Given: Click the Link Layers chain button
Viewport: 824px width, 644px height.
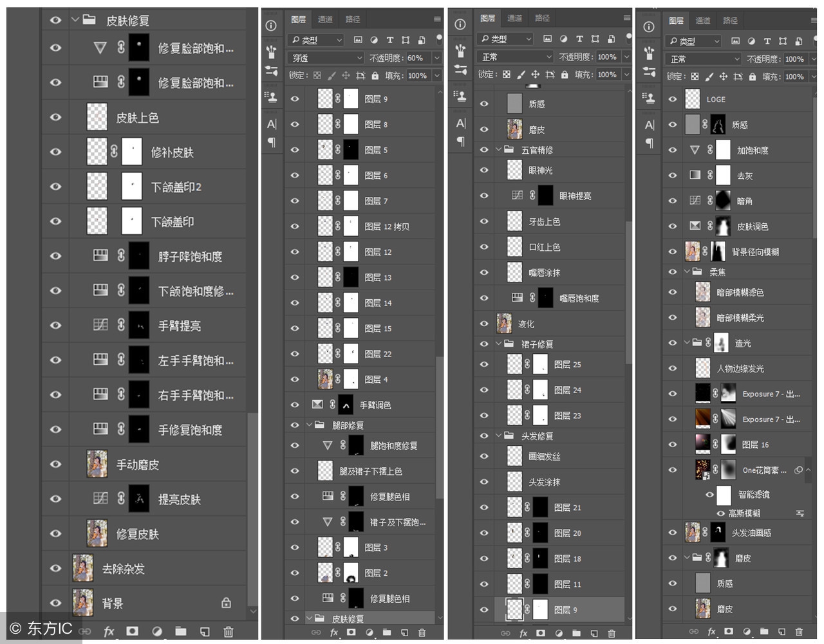Looking at the screenshot, I should 85,632.
